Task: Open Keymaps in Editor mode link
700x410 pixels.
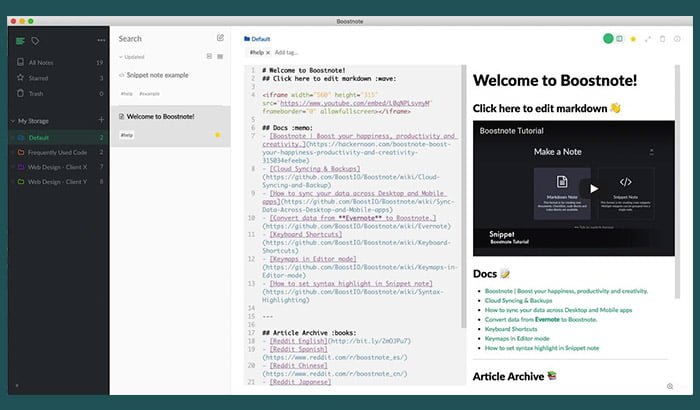Action: (x=517, y=339)
